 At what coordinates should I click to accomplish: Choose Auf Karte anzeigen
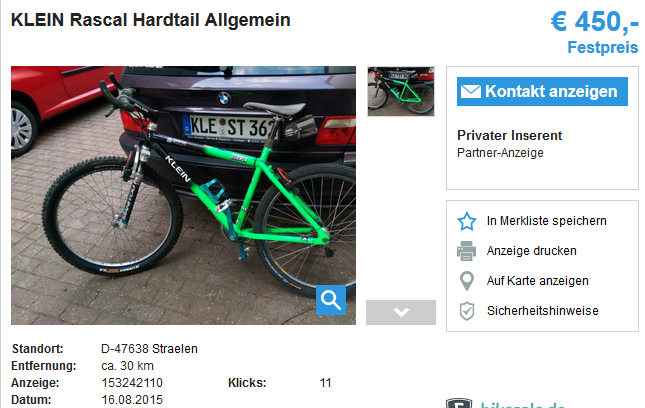tap(538, 281)
